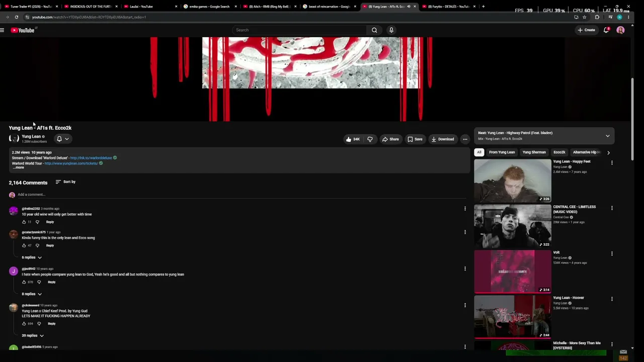Like the Yung Lean x Chief Keef comment

click(x=24, y=324)
